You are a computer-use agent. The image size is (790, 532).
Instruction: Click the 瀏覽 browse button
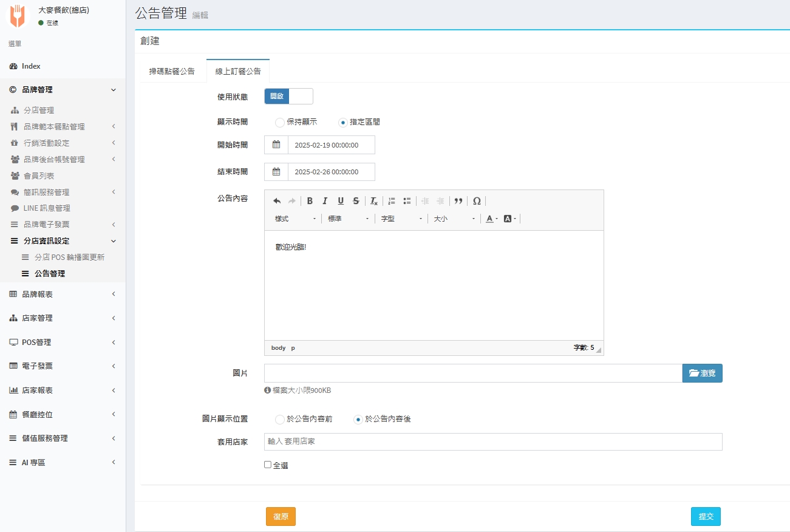(702, 373)
